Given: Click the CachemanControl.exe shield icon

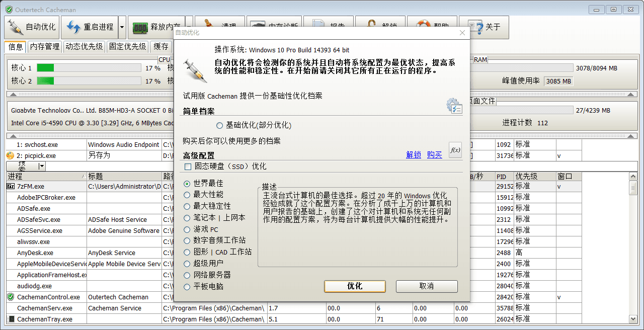Looking at the screenshot, I should 11,297.
